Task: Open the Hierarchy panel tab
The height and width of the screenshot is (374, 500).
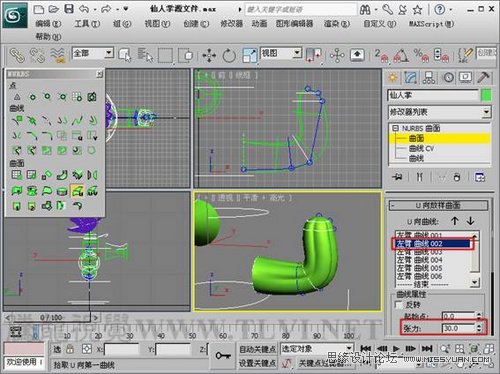Action: (429, 78)
